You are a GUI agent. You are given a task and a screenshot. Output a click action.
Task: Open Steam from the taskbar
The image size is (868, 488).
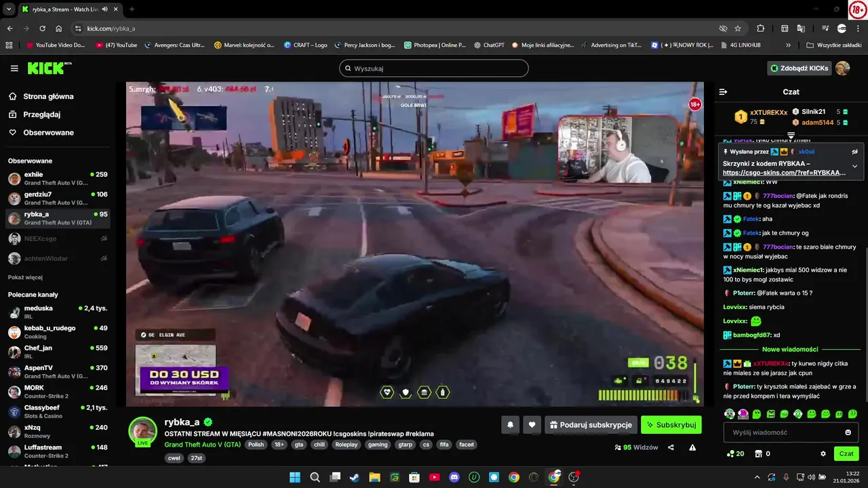coord(355,477)
